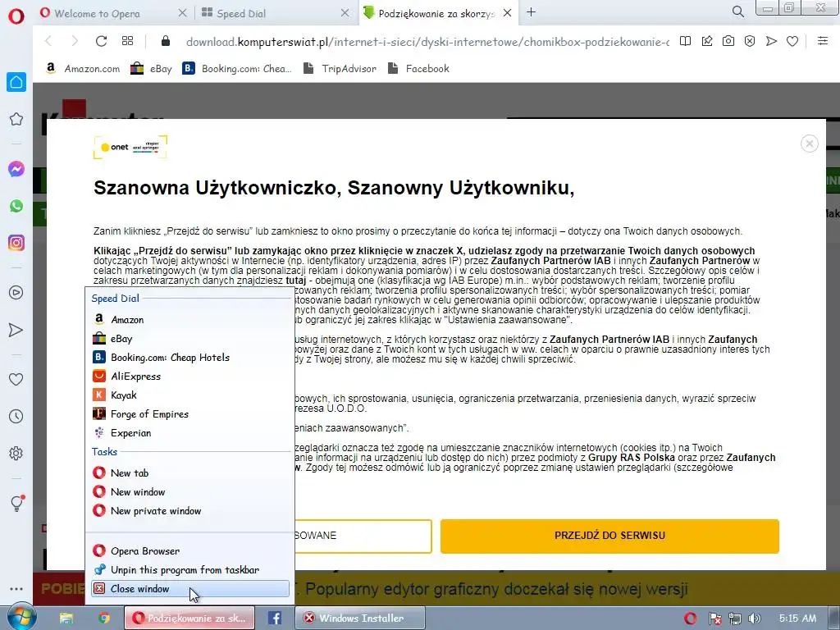
Task: Open the Opera main menu logo
Action: coord(16,16)
